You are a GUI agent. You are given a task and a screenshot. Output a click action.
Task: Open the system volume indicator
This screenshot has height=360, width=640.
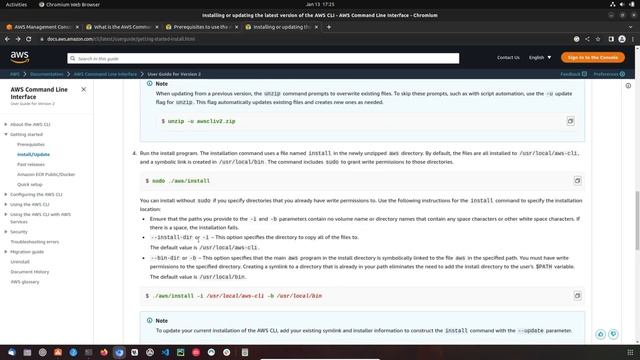pyautogui.click(x=622, y=4)
